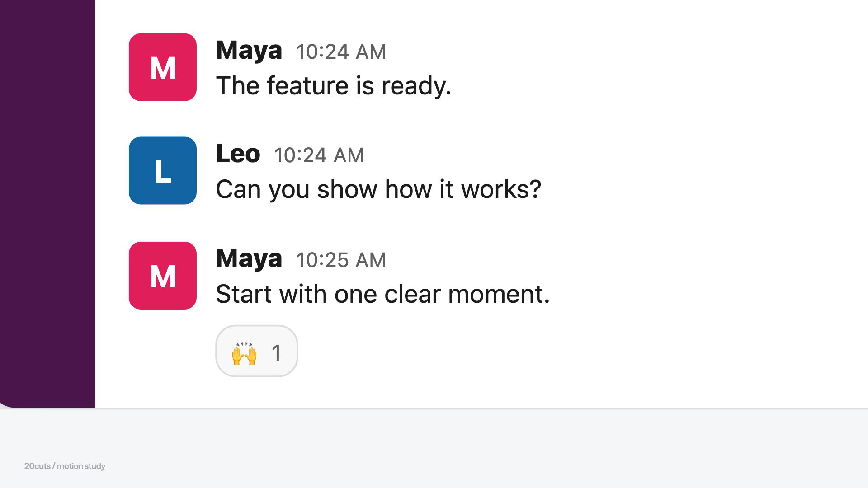Click the reaction count number 1

pyautogui.click(x=276, y=353)
